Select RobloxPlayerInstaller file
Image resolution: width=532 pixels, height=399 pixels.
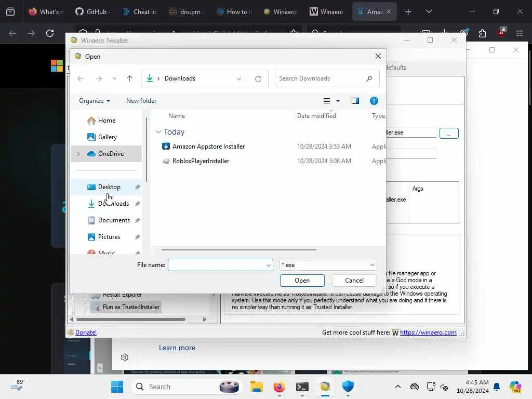tap(201, 161)
